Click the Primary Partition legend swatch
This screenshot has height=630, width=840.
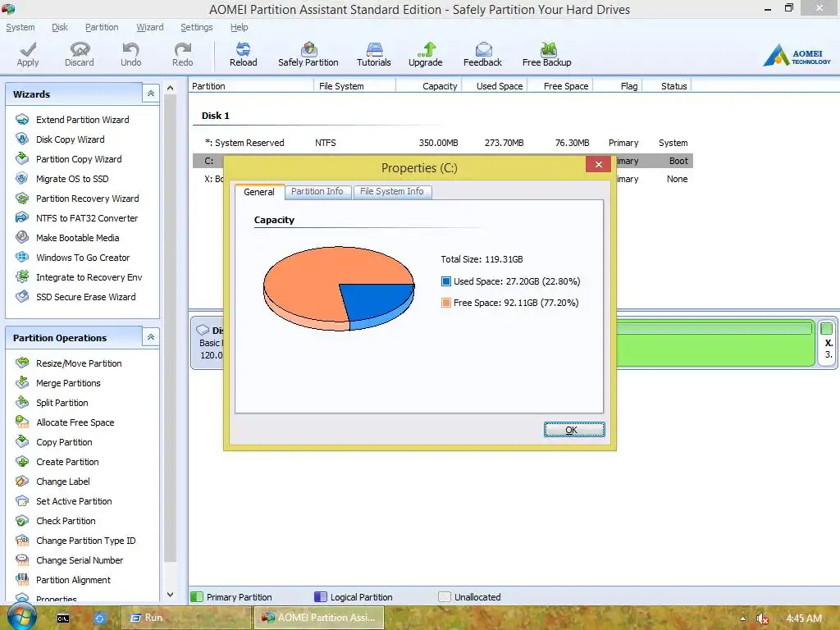coord(197,597)
